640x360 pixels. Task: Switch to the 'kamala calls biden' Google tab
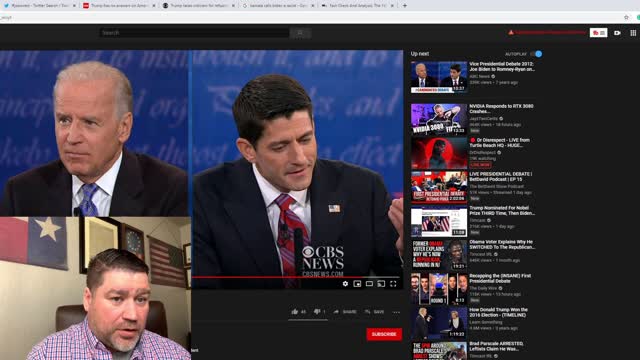278,6
